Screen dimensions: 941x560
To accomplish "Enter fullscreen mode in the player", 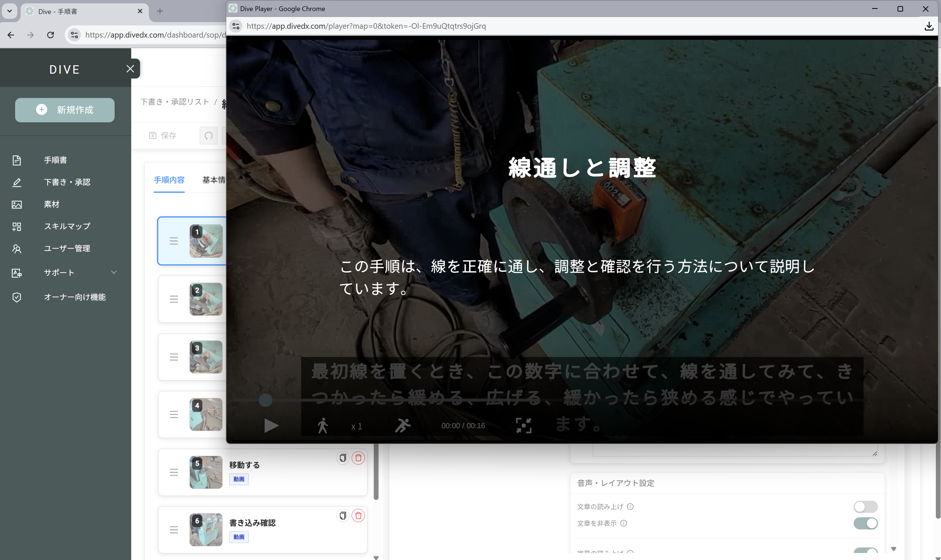I will (523, 426).
